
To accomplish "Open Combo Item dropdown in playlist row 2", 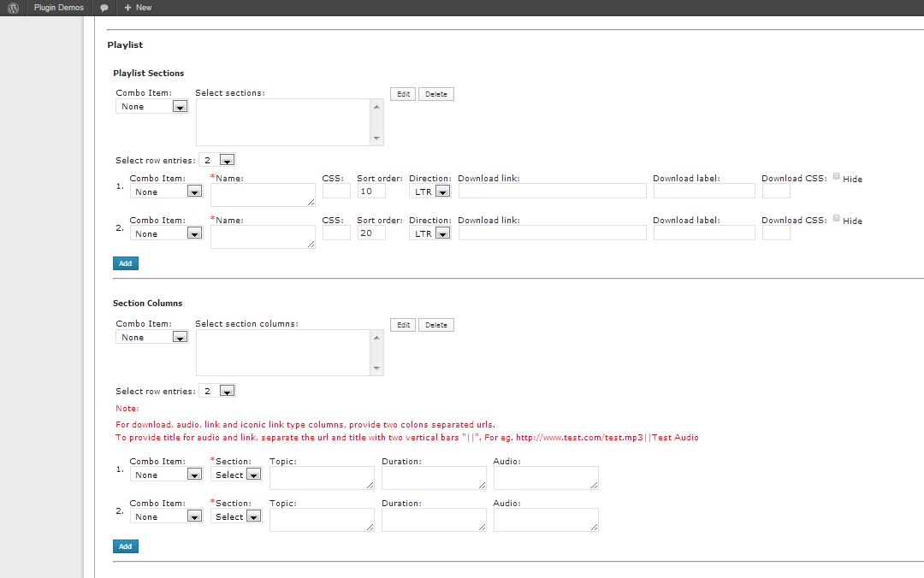I will pos(166,233).
